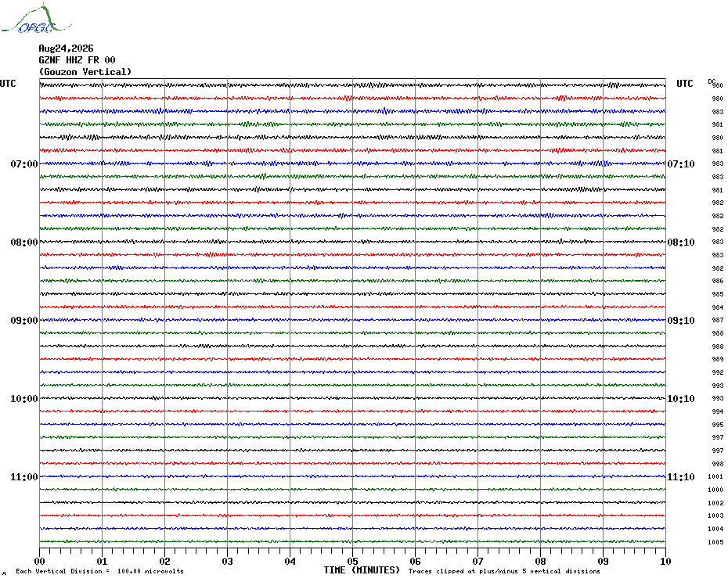Click the left UTC axis label
The height and width of the screenshot is (582, 728).
[x=8, y=84]
